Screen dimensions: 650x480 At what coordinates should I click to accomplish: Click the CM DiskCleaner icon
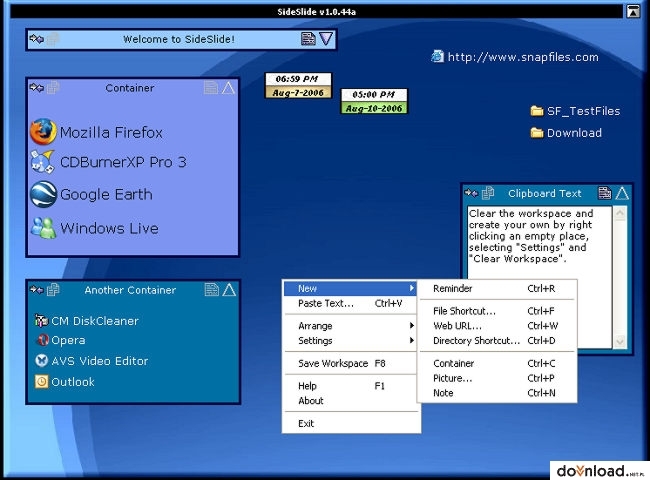(41, 320)
